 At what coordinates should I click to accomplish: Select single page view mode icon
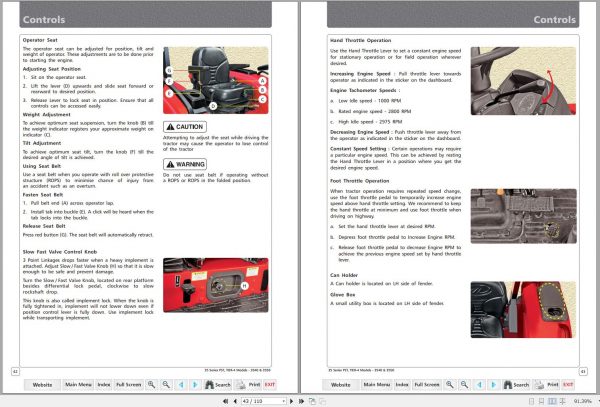tap(531, 401)
